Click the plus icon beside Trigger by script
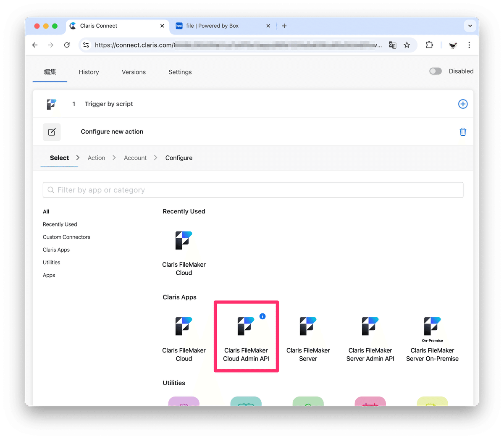Screen dimensions: 504x439 coord(463,104)
